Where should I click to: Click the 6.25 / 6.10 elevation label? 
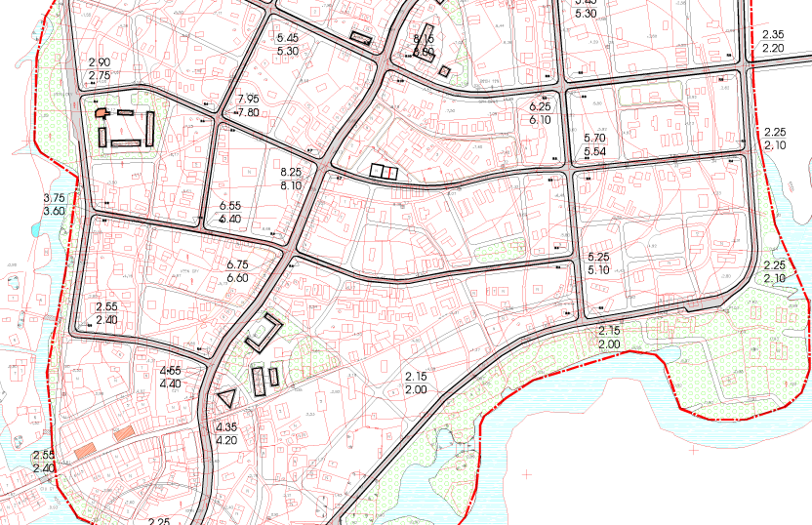click(x=541, y=112)
